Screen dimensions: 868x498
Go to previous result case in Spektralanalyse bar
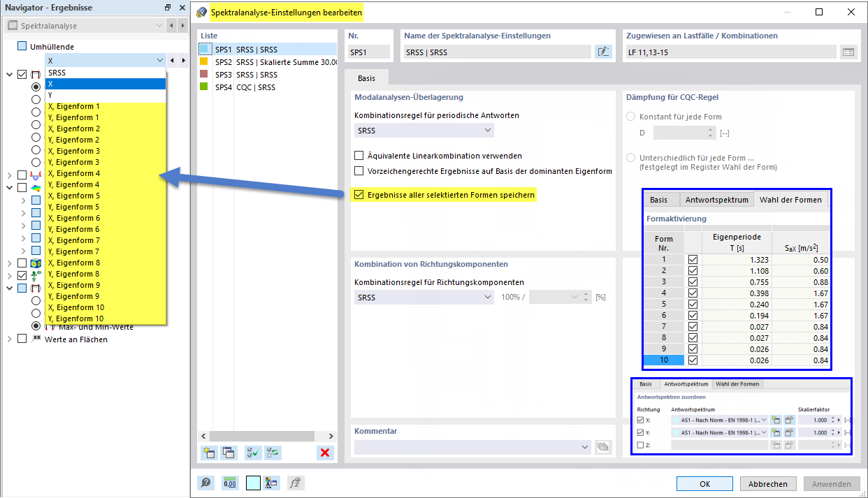click(172, 26)
